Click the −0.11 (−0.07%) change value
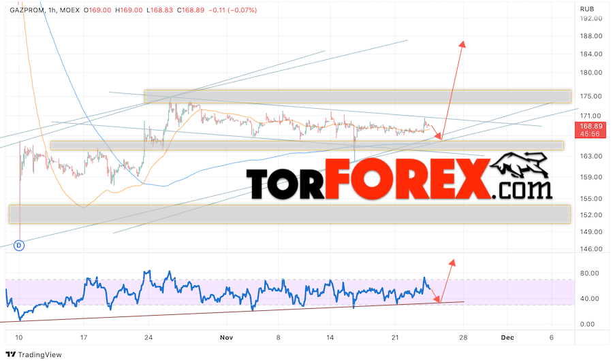 click(x=233, y=10)
